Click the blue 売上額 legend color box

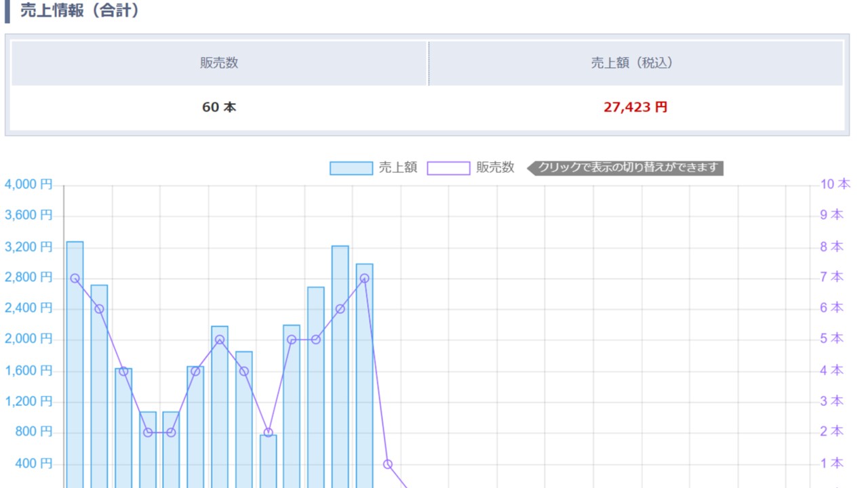click(351, 168)
